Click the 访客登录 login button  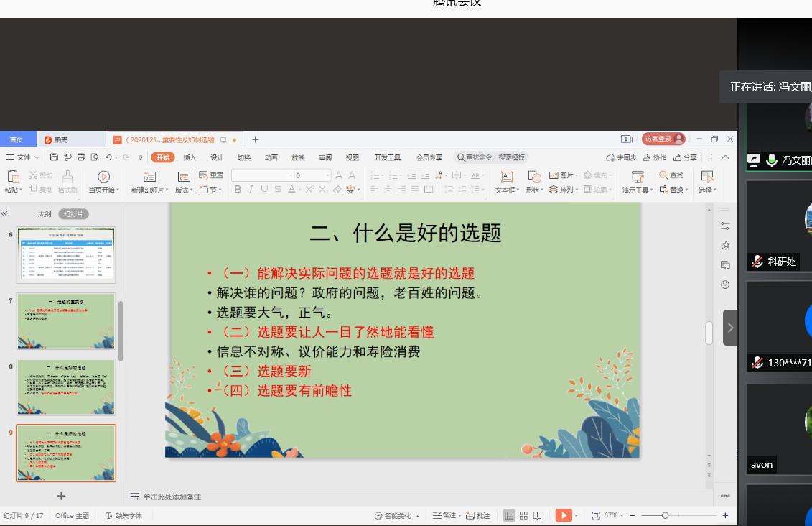pyautogui.click(x=662, y=139)
